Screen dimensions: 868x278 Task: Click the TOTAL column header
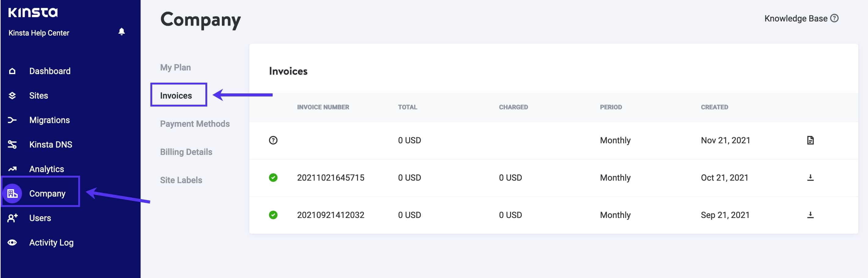[x=407, y=107]
